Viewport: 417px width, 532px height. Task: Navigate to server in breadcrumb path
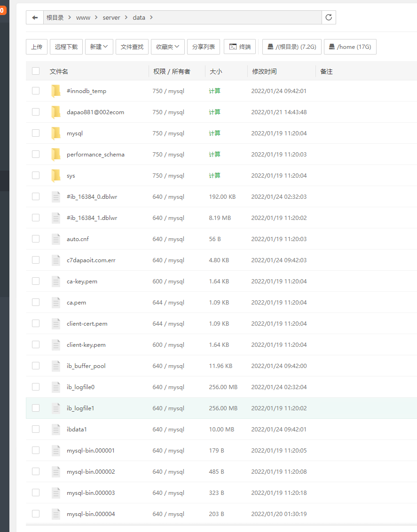(111, 17)
